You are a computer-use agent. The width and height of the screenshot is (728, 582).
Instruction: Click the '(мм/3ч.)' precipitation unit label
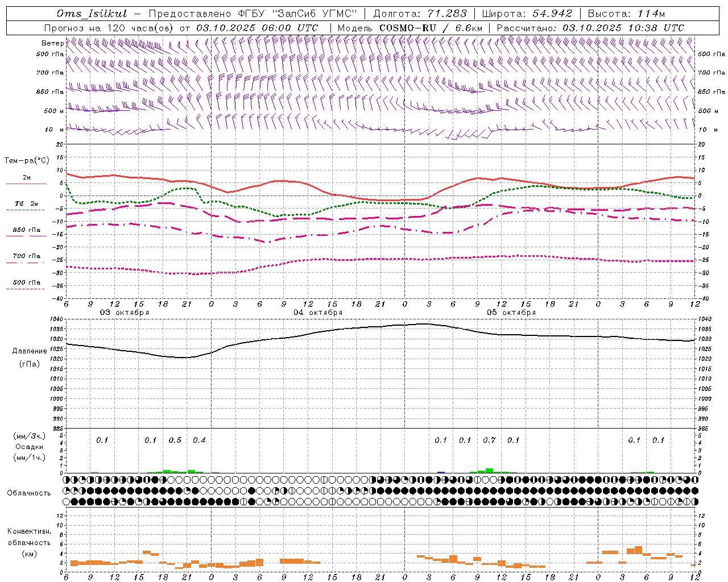[x=30, y=436]
